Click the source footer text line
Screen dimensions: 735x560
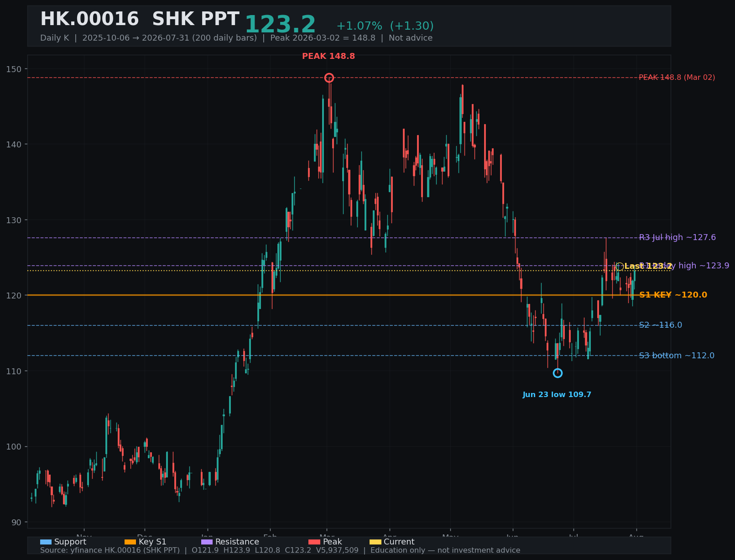[280, 550]
